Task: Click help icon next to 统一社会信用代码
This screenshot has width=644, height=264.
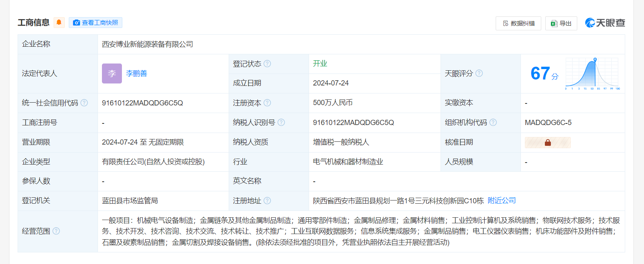Action: [x=84, y=103]
